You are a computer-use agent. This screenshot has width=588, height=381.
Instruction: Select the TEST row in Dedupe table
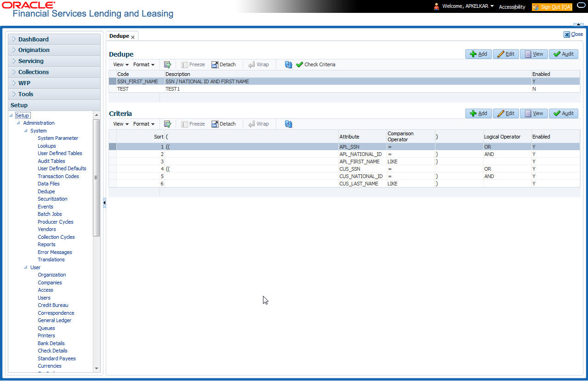(344, 89)
